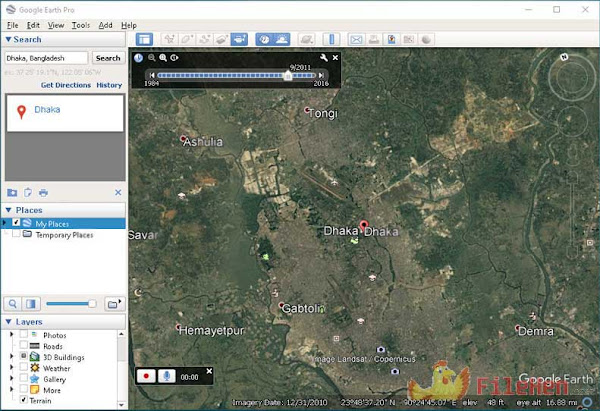This screenshot has height=411, width=600.
Task: Click the grey sphere toolbar icon
Action: coord(426,39)
